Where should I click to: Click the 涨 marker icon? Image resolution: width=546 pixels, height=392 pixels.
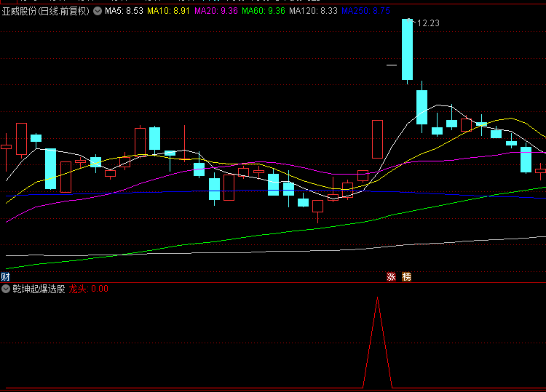point(391,277)
